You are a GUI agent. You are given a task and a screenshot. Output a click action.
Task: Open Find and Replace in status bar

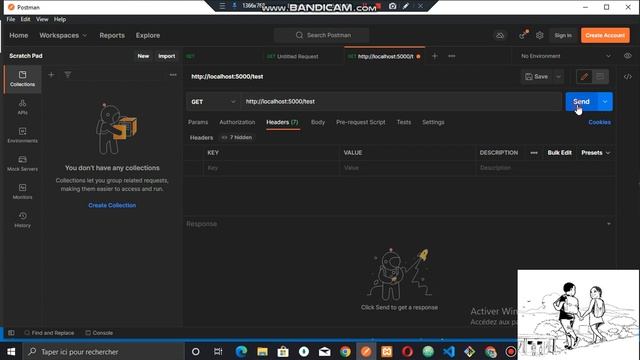click(x=49, y=333)
